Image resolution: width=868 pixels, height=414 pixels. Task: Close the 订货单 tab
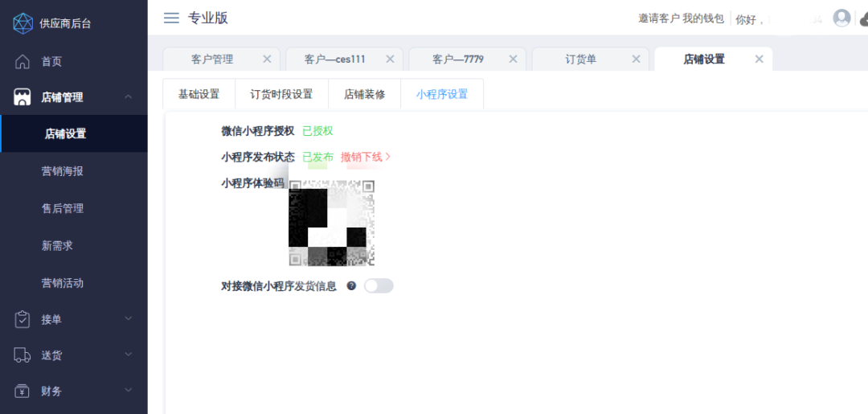[x=636, y=59]
